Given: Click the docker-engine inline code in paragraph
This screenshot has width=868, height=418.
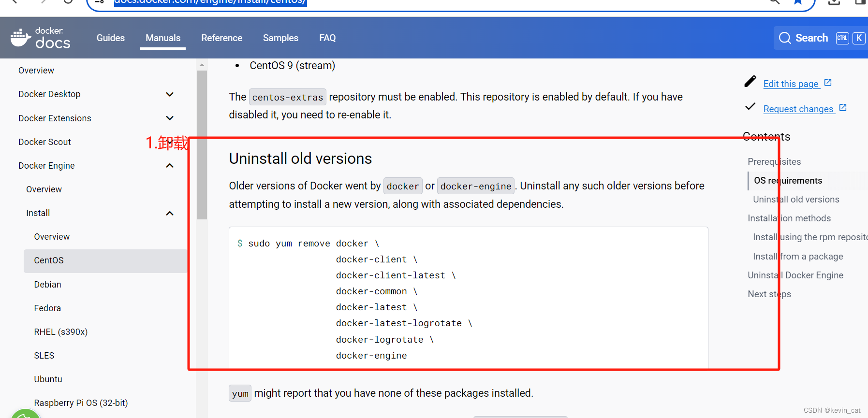Looking at the screenshot, I should coord(476,186).
